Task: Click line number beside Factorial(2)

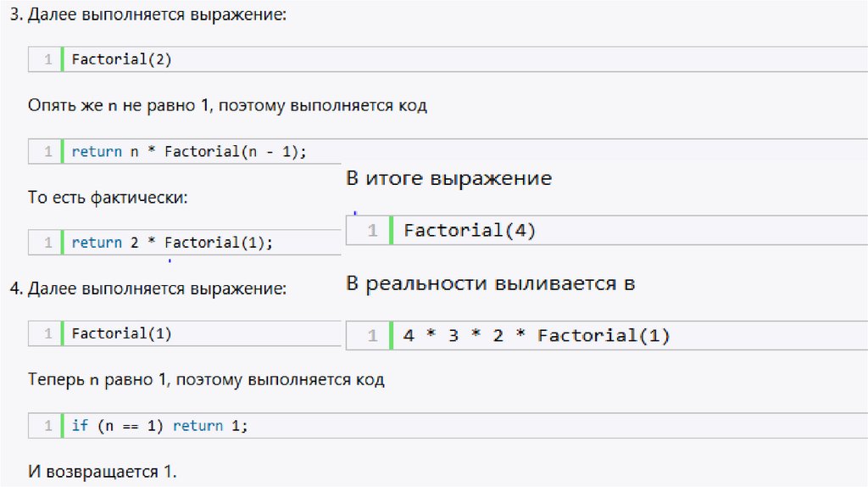Action: [x=47, y=59]
